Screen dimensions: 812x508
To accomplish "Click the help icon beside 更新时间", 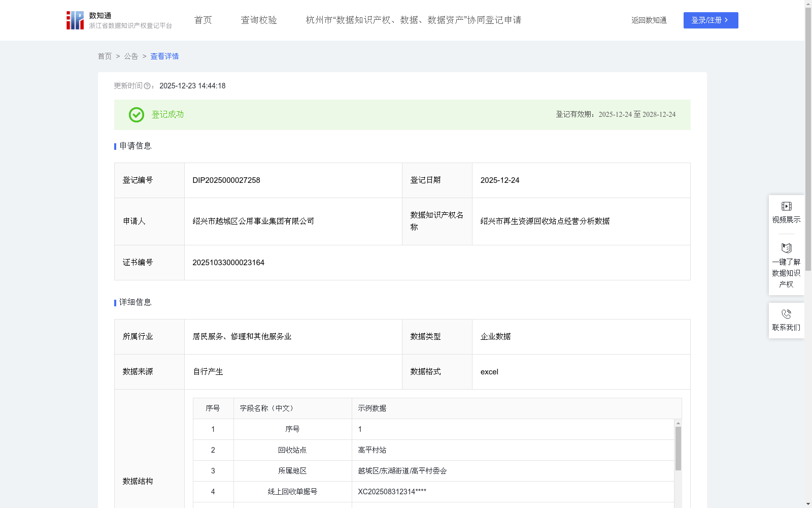I will tap(147, 86).
